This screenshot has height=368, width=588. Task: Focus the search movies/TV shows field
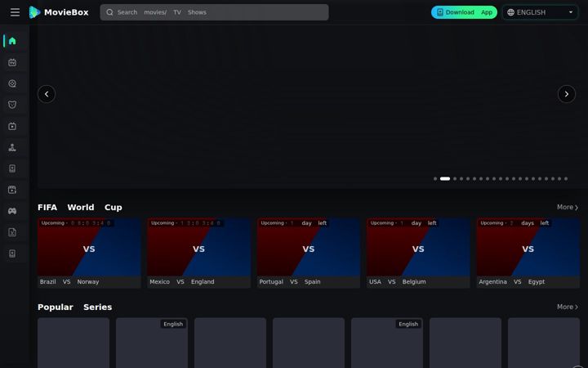tap(214, 12)
